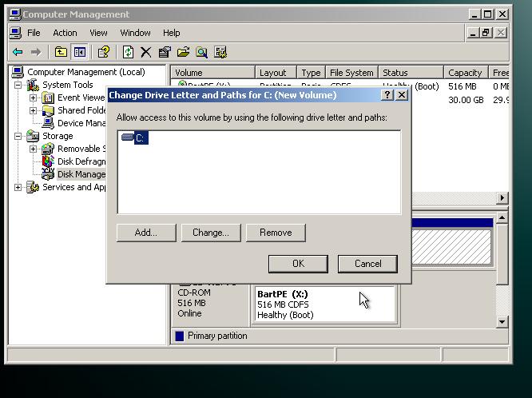Click the Up One Level toolbar icon
Image resolution: width=532 pixels, height=398 pixels.
[x=61, y=52]
